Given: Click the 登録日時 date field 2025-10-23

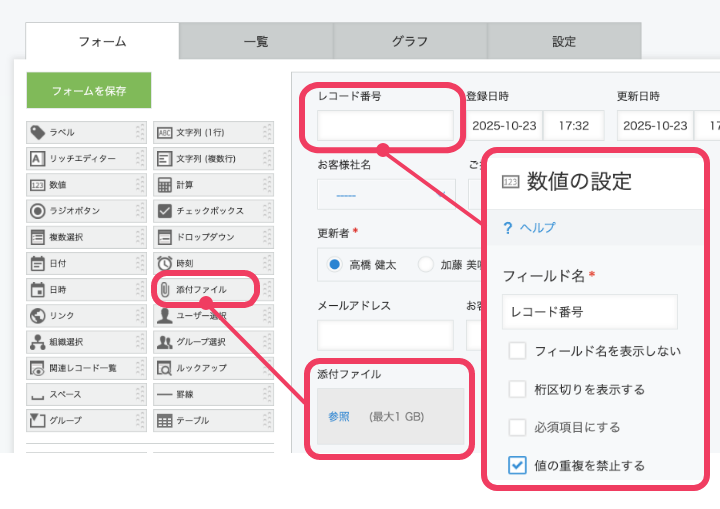Looking at the screenshot, I should (504, 125).
